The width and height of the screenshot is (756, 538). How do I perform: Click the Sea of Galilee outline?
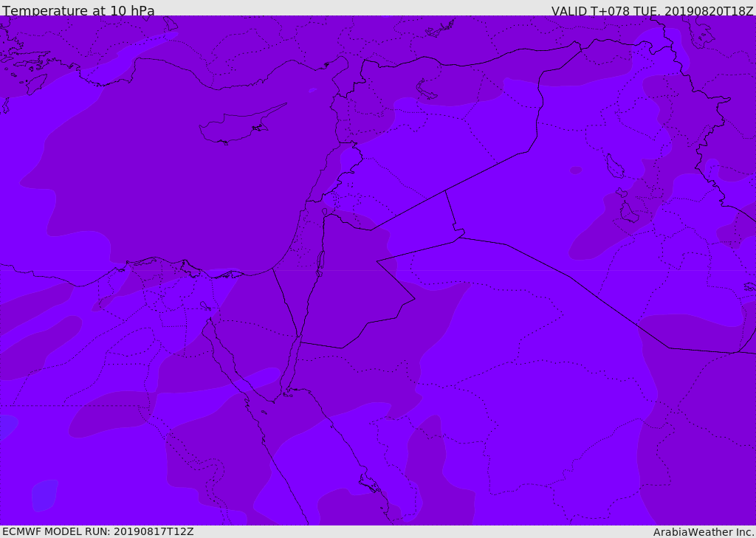[325, 212]
